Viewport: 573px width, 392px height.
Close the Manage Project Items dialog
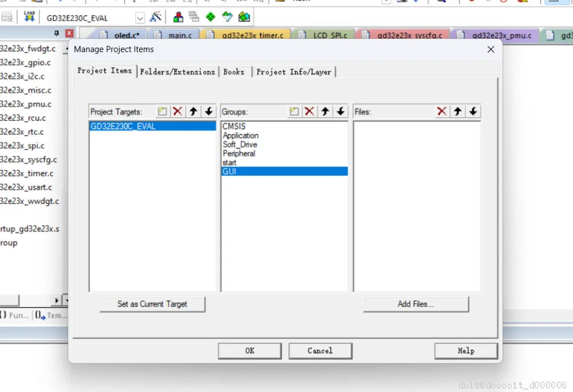pyautogui.click(x=491, y=49)
